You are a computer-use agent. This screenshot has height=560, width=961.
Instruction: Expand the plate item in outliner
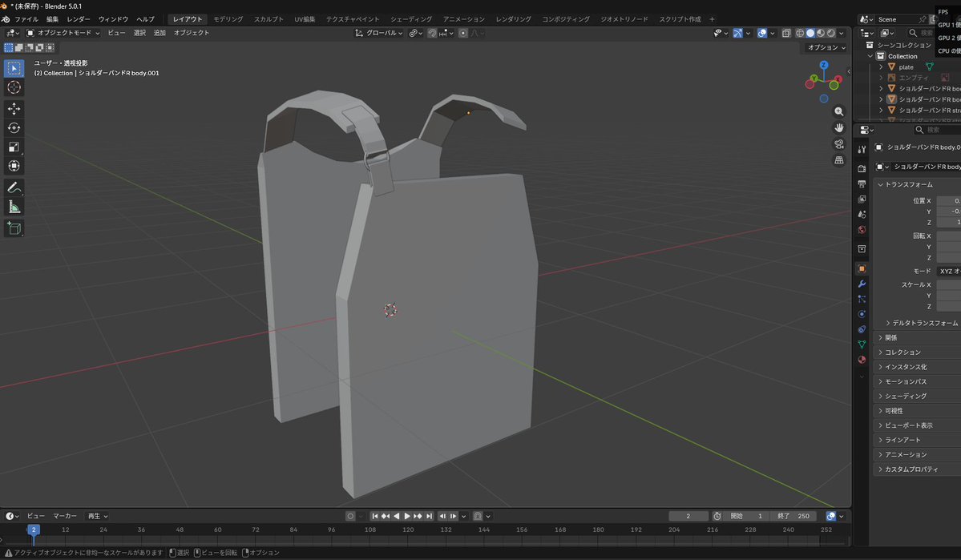coord(881,66)
